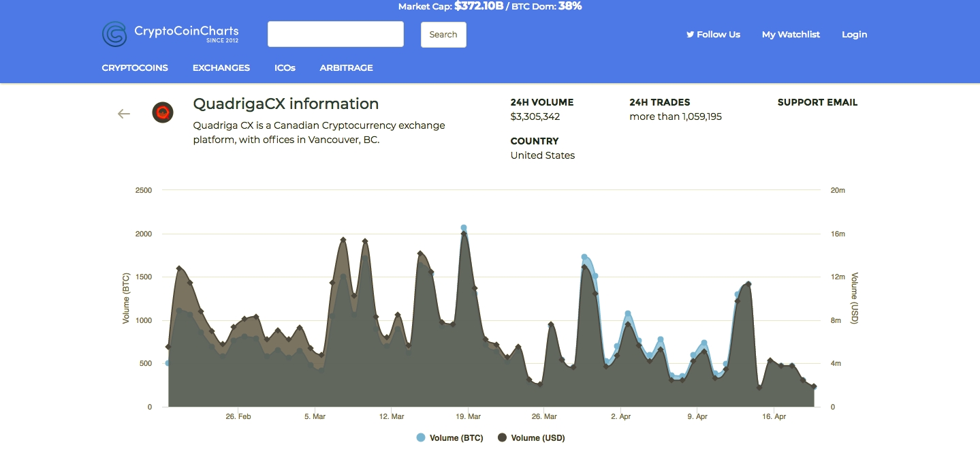The height and width of the screenshot is (449, 980).
Task: Click the 20m right axis label
Action: [838, 190]
